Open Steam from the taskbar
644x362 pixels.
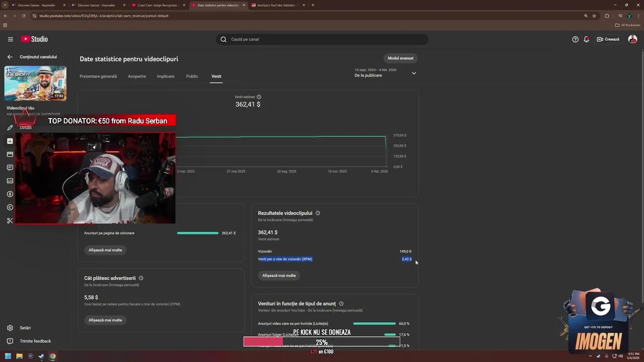pos(41,356)
